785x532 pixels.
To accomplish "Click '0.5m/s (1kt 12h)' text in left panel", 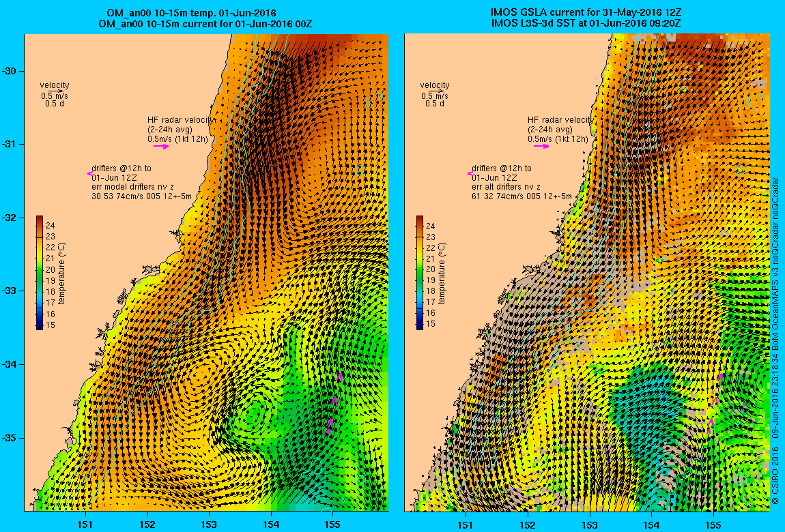I will click(x=177, y=139).
